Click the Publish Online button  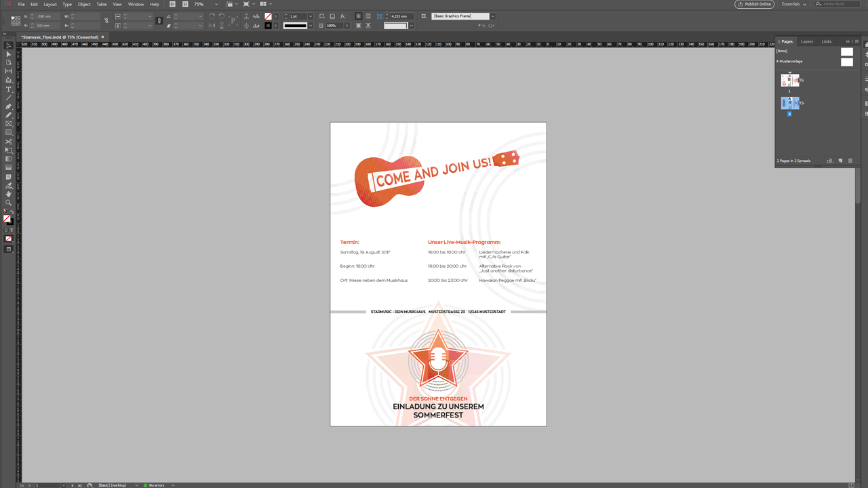pos(754,4)
